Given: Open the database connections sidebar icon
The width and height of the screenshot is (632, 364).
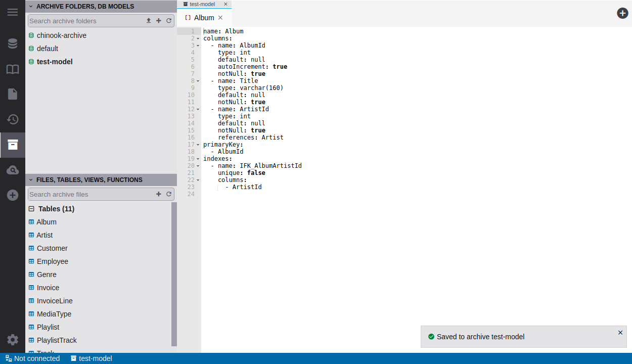Looking at the screenshot, I should [13, 44].
